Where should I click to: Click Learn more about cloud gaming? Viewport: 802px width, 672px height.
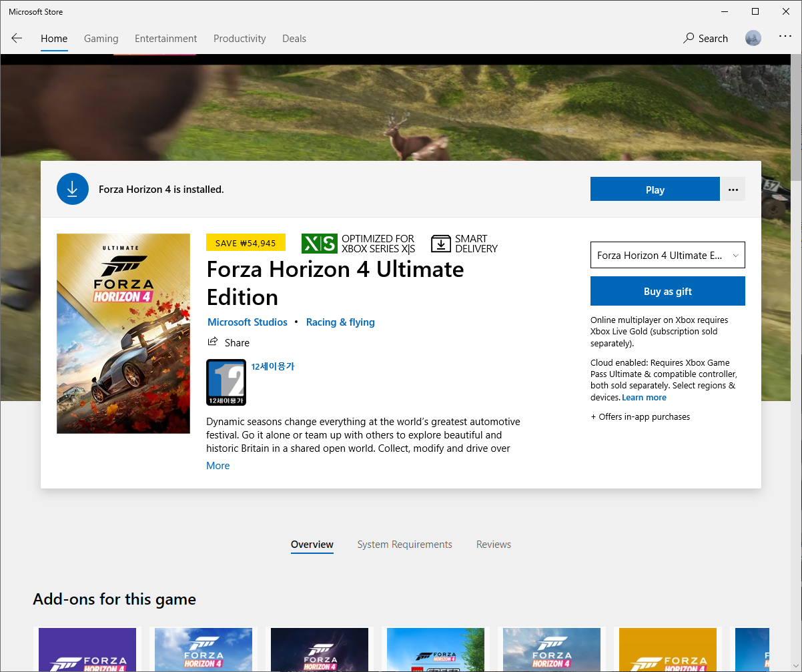coord(645,398)
